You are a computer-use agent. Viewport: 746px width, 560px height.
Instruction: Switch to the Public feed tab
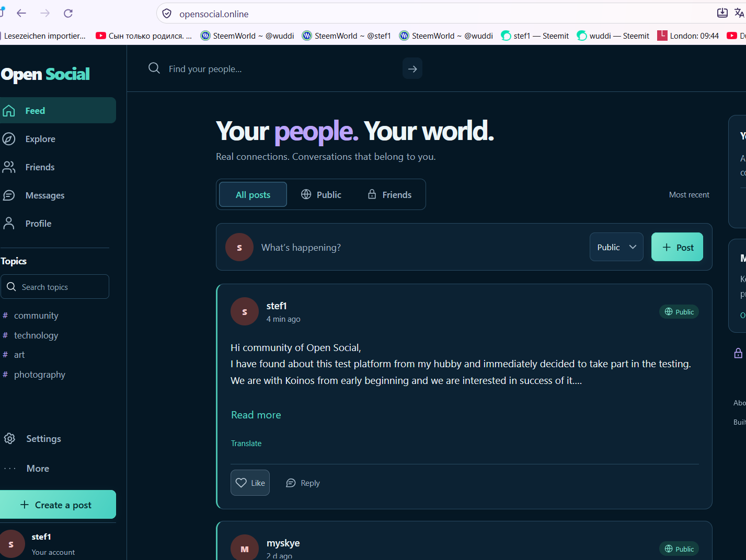pyautogui.click(x=321, y=194)
